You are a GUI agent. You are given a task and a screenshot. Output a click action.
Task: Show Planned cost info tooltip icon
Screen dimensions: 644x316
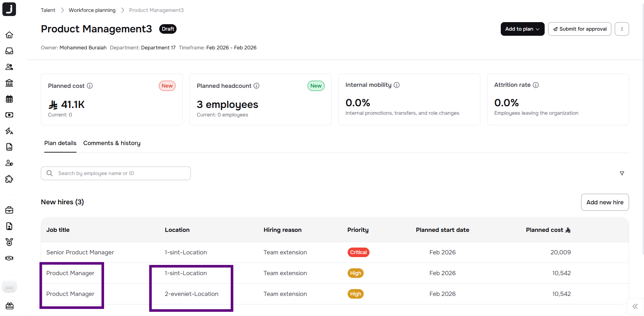[x=90, y=86]
